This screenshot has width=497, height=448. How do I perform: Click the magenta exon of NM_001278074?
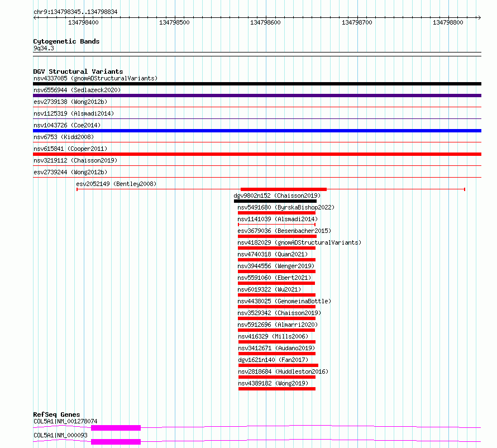pos(116,428)
